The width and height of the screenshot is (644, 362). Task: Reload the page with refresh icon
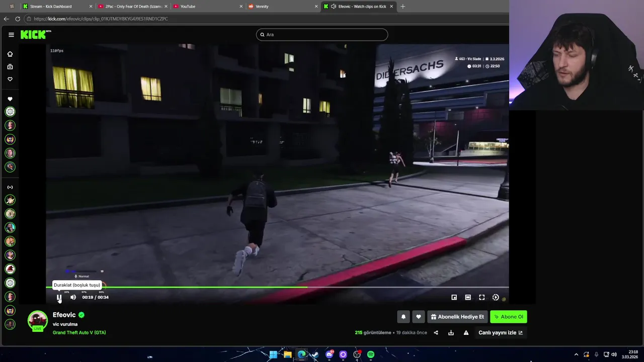18,19
